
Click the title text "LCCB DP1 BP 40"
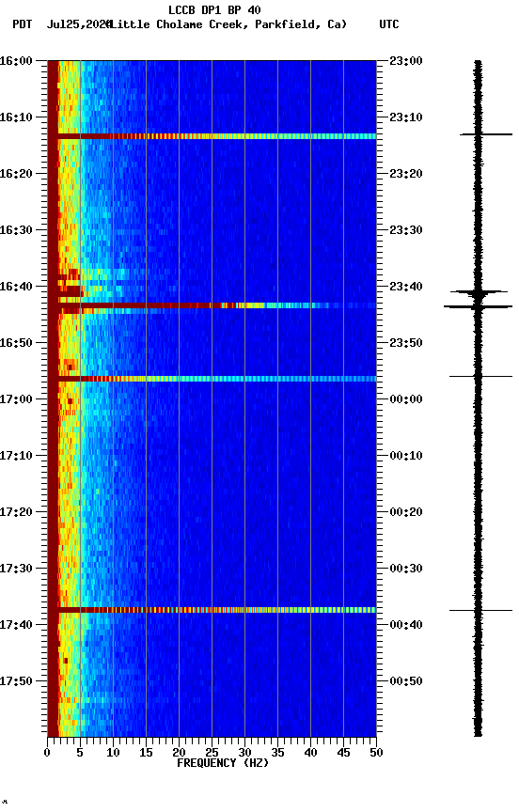[214, 10]
